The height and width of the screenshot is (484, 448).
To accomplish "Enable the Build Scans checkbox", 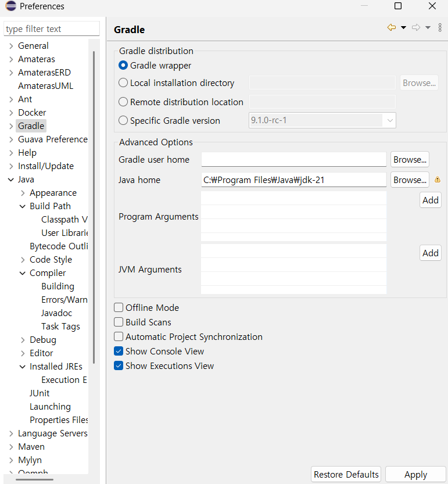I will [x=119, y=322].
